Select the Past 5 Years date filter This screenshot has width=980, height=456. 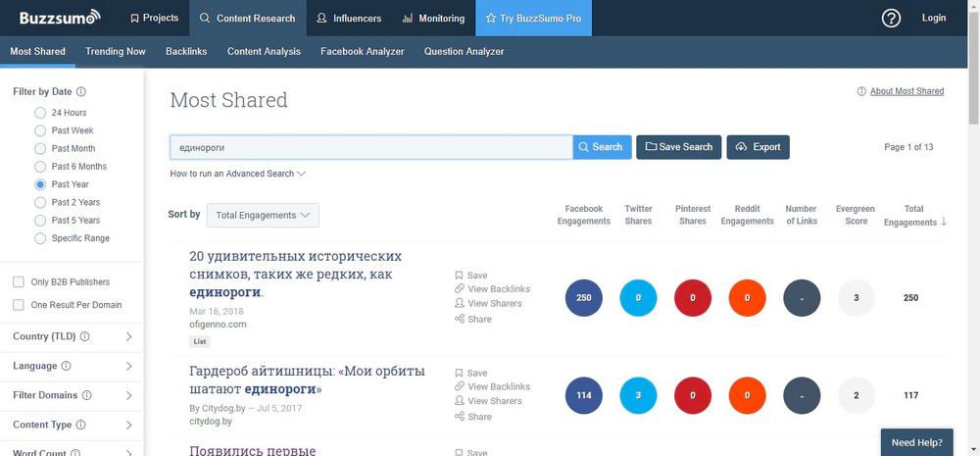(x=40, y=221)
